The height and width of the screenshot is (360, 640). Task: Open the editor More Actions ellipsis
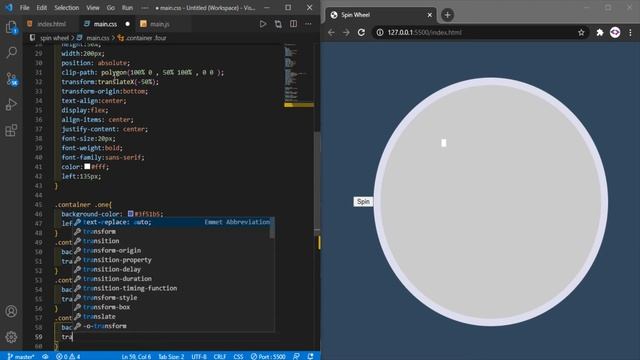coord(308,24)
